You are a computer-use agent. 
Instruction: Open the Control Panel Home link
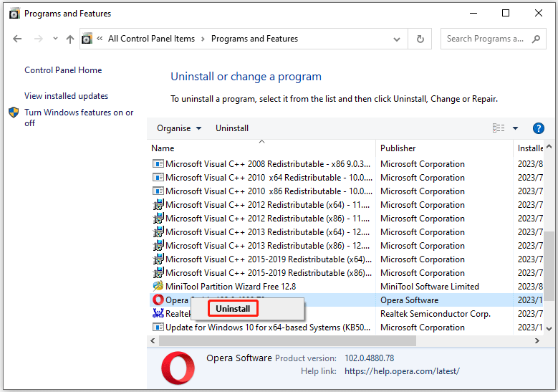[x=63, y=70]
